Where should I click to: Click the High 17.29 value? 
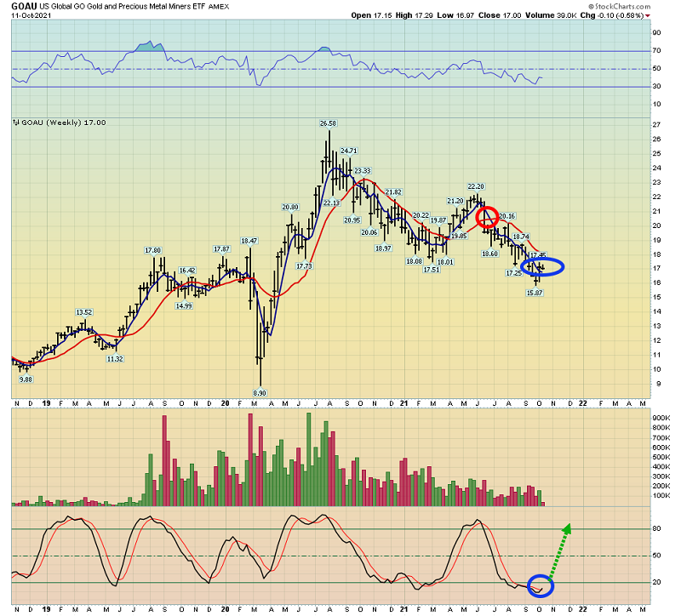point(414,15)
